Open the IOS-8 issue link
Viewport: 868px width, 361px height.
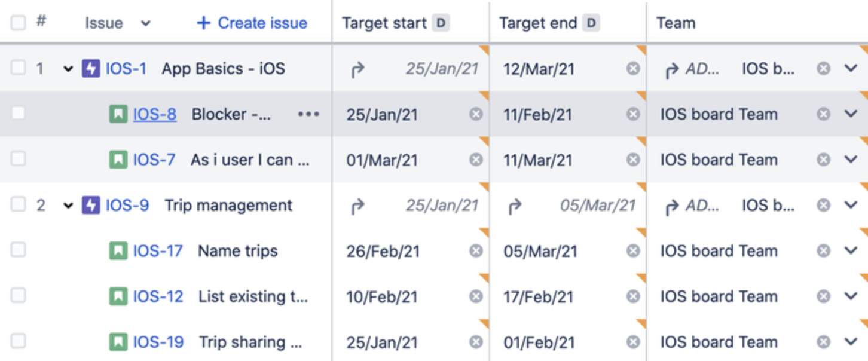pyautogui.click(x=155, y=114)
